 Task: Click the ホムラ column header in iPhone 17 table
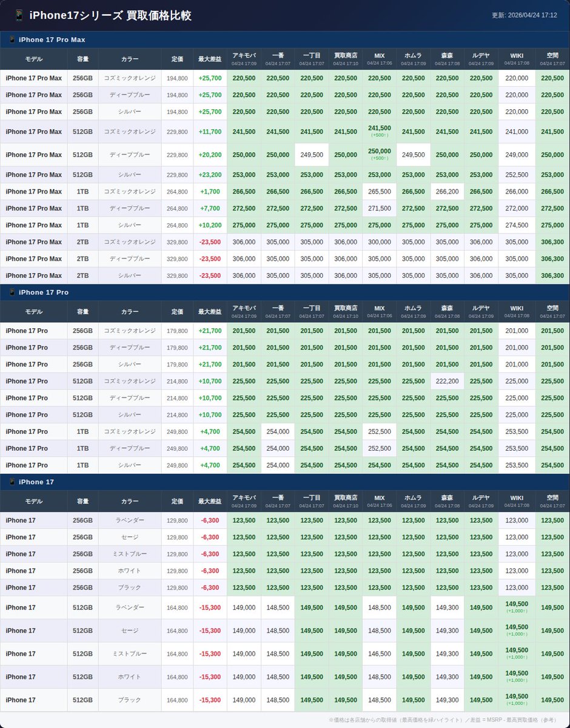point(414,502)
